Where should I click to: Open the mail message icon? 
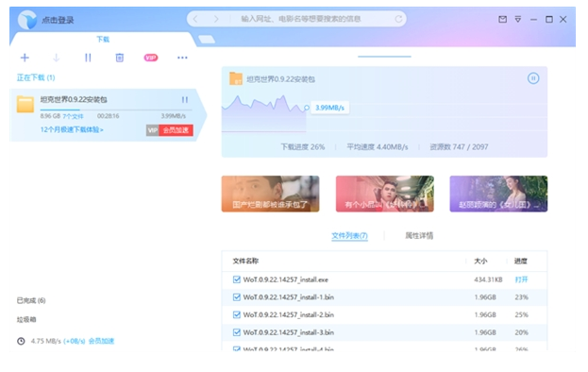[502, 19]
